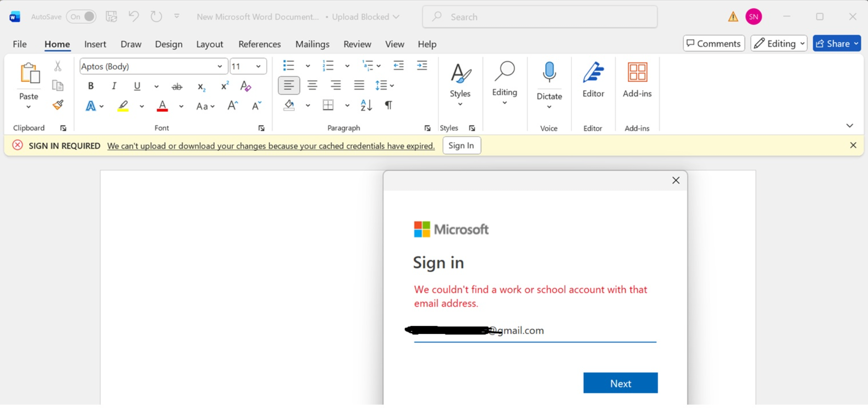Expand the underline style options arrow

point(157,86)
